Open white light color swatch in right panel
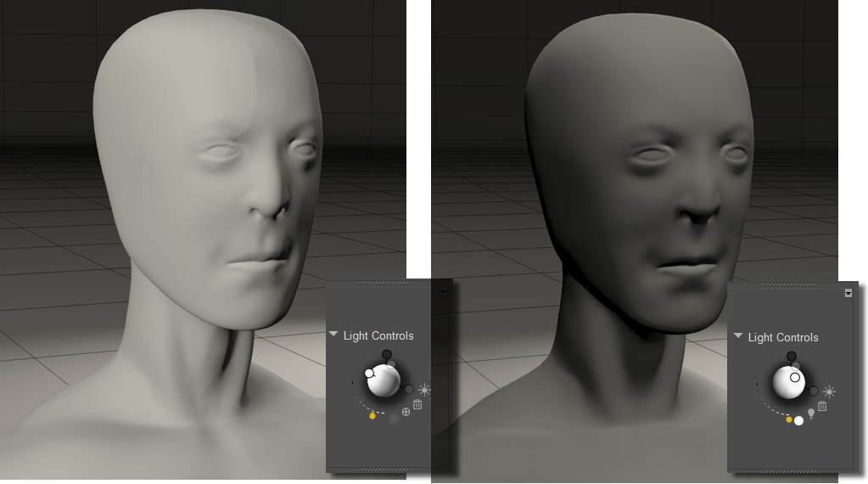The height and width of the screenshot is (484, 868). [x=798, y=421]
